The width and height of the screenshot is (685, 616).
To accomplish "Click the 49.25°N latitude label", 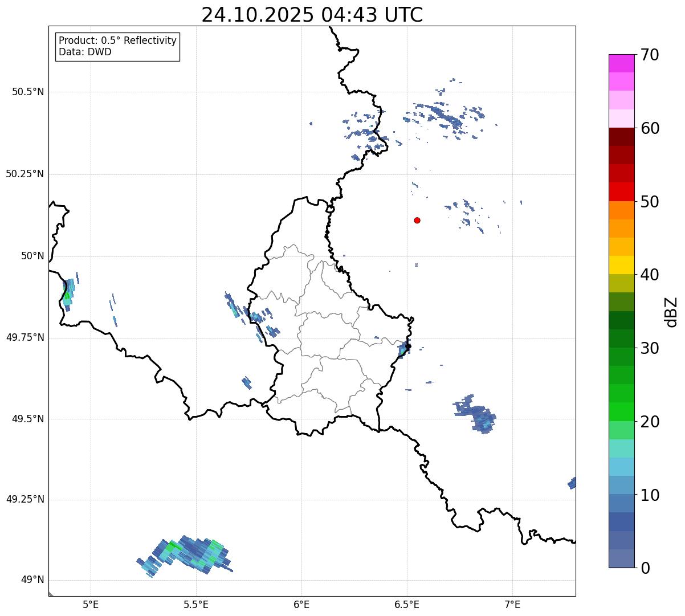I will click(25, 499).
